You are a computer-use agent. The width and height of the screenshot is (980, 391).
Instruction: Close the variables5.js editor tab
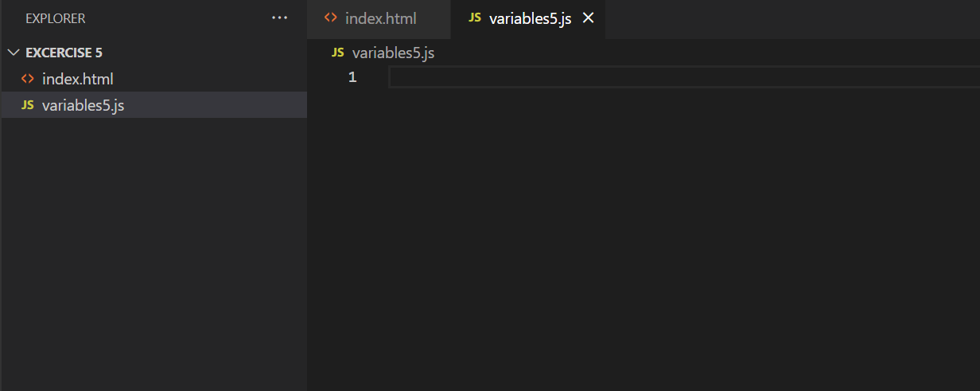589,18
